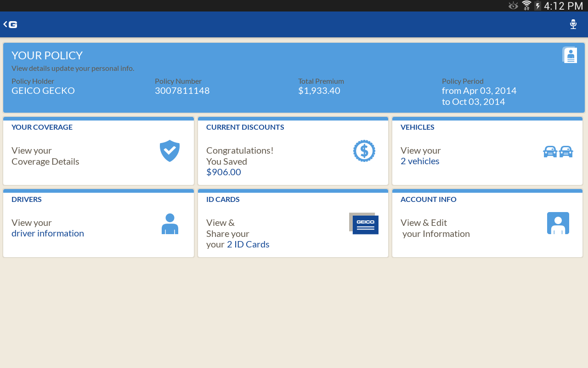Open the YOUR COVERAGE card title
Image resolution: width=588 pixels, height=368 pixels.
coord(42,127)
